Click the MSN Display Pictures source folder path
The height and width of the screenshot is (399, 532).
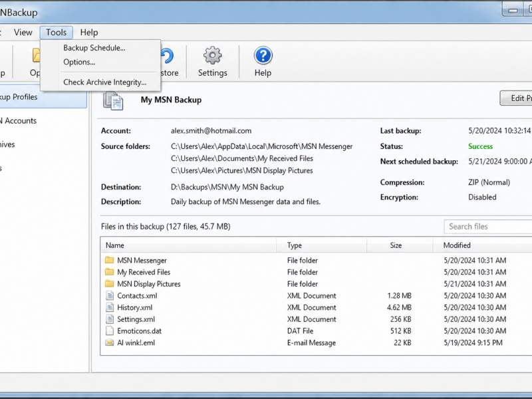242,170
